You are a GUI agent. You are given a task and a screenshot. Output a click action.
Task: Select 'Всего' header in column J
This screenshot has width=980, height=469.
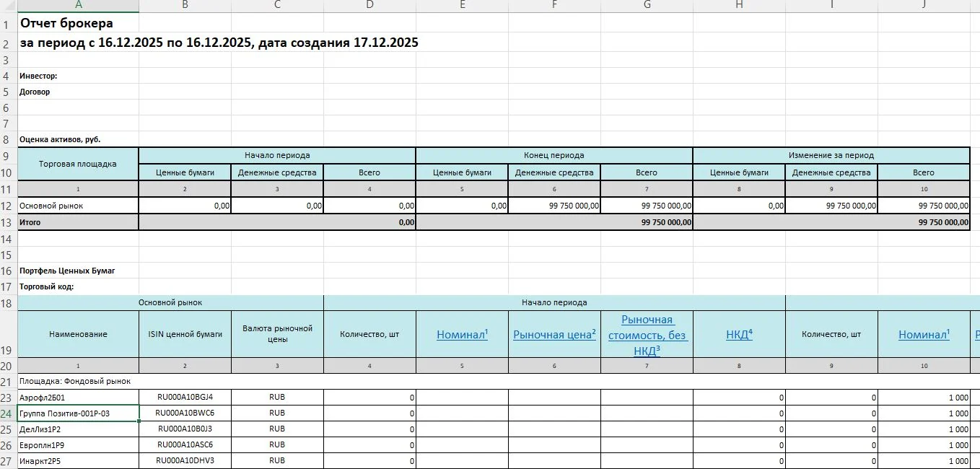tap(924, 172)
